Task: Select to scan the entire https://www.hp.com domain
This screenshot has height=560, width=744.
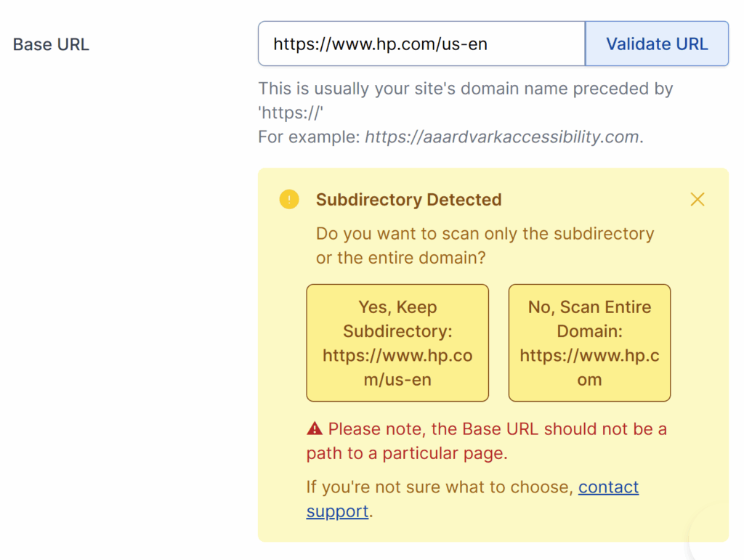Action: coord(589,342)
